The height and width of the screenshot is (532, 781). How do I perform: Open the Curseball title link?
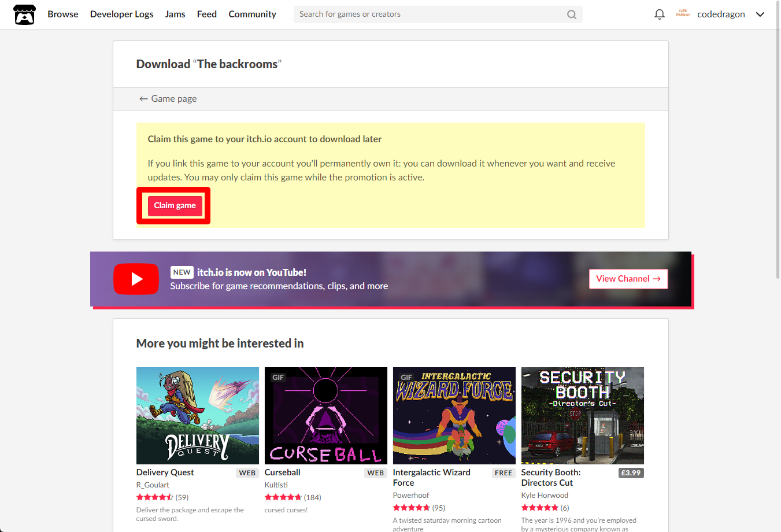point(283,472)
